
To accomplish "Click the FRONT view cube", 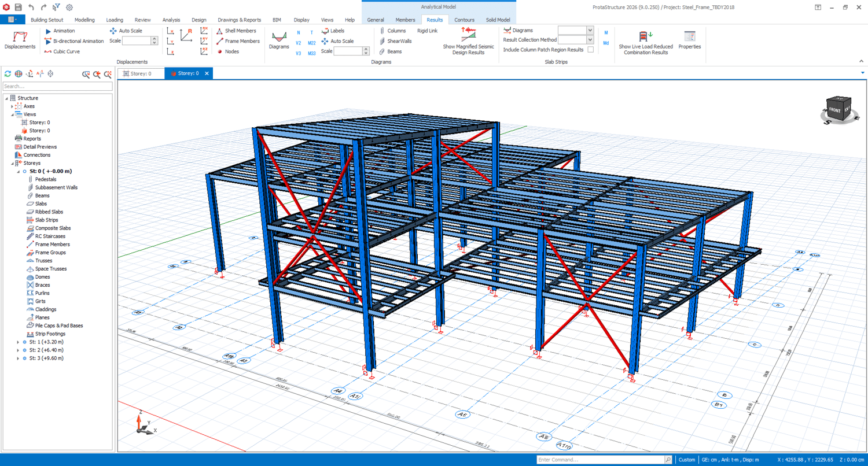I will (834, 109).
